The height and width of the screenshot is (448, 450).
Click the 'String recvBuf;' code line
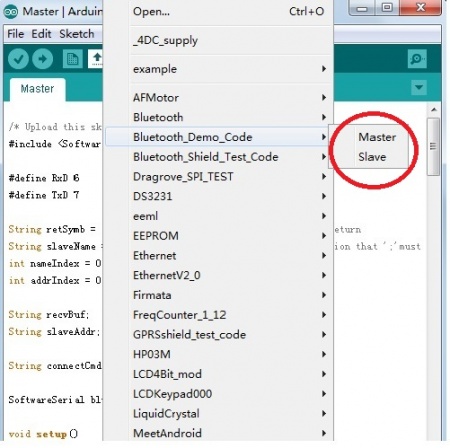click(x=49, y=315)
